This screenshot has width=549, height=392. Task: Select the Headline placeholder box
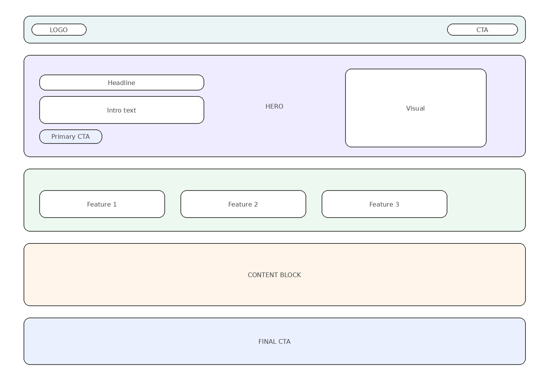click(122, 83)
